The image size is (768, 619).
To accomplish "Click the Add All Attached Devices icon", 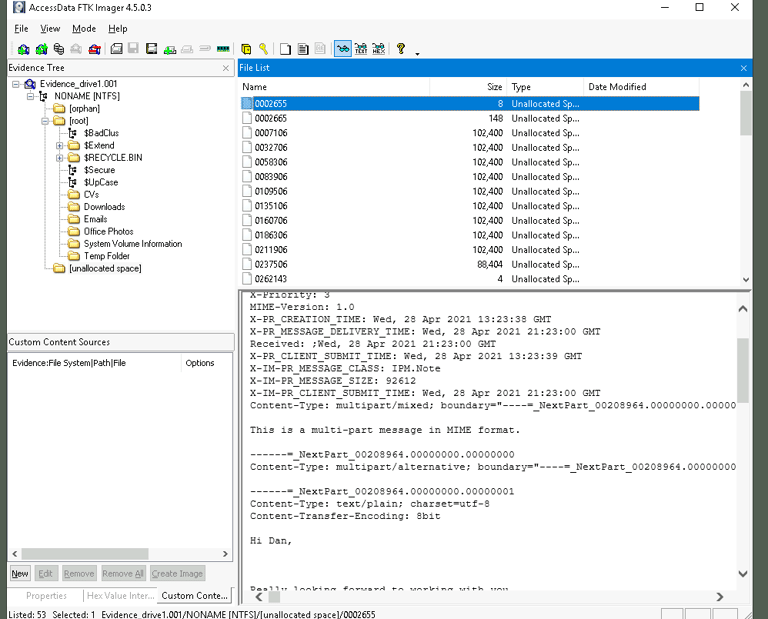I will 41,49.
